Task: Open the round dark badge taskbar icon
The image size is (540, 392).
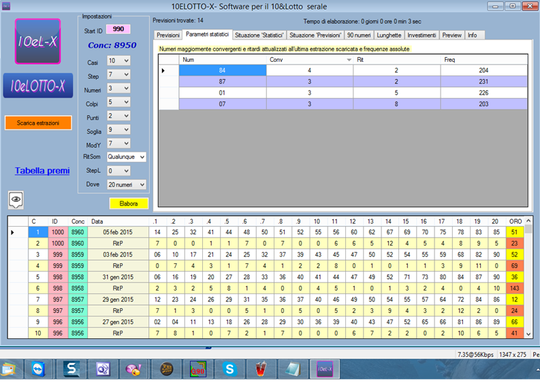Action: [167, 369]
